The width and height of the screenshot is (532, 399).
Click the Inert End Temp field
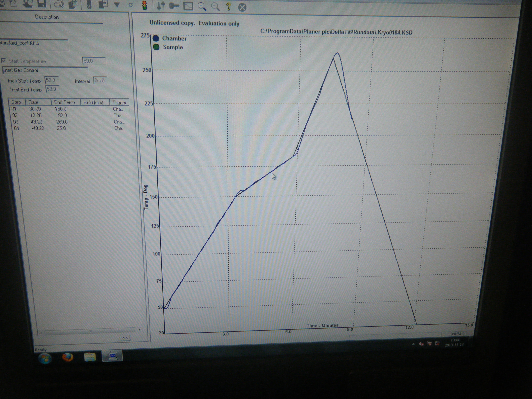pyautogui.click(x=52, y=89)
